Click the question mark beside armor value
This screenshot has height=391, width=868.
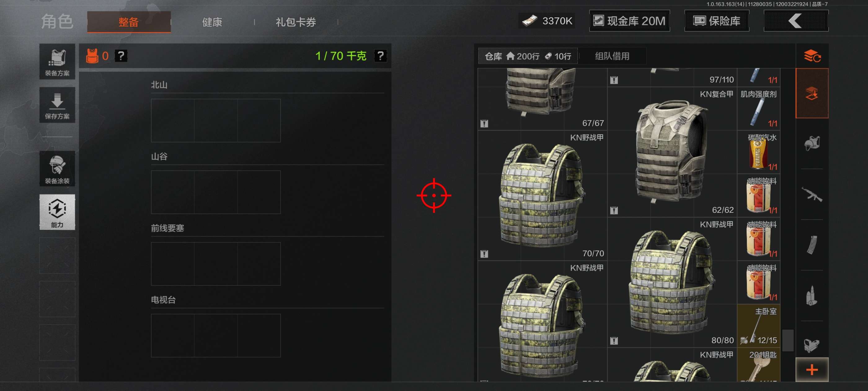coord(121,56)
